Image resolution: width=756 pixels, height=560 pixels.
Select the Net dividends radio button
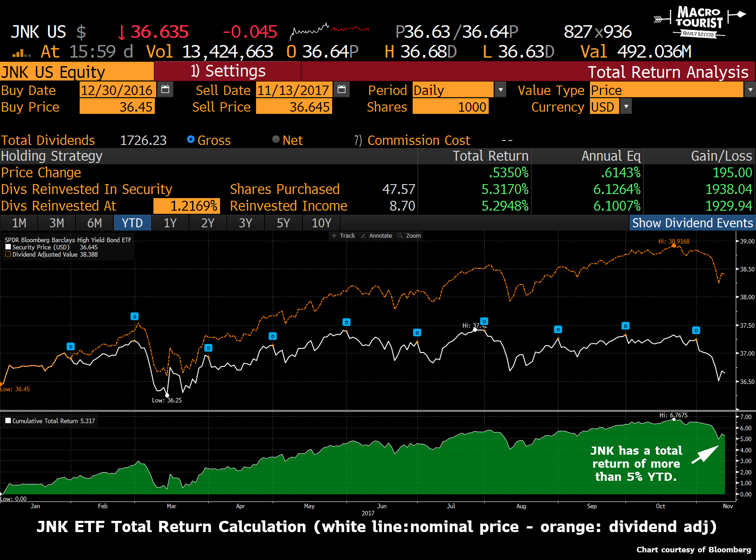[x=276, y=140]
